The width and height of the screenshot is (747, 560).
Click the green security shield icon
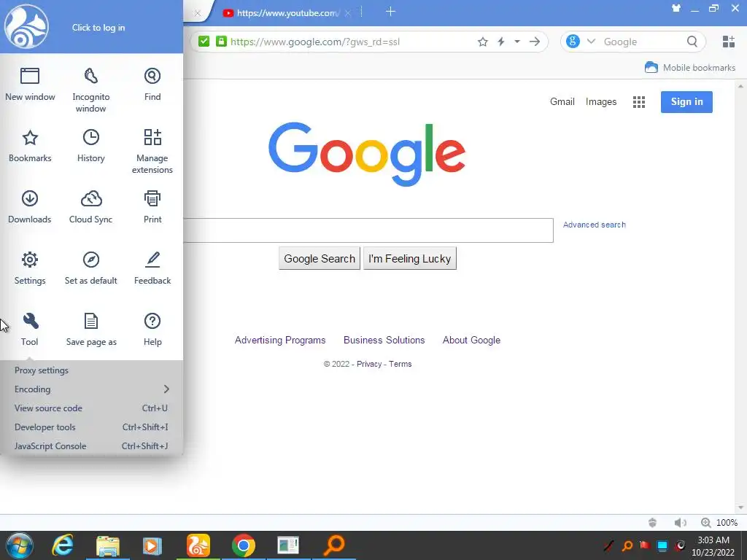tap(204, 42)
